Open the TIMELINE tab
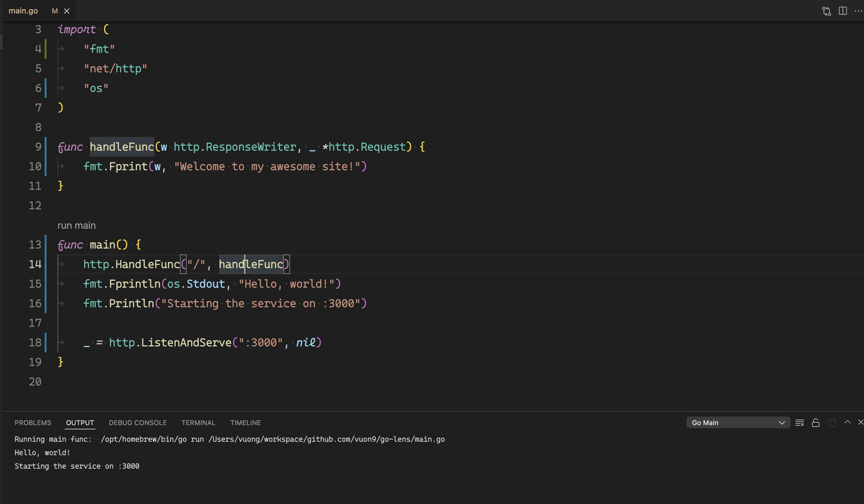 point(245,422)
